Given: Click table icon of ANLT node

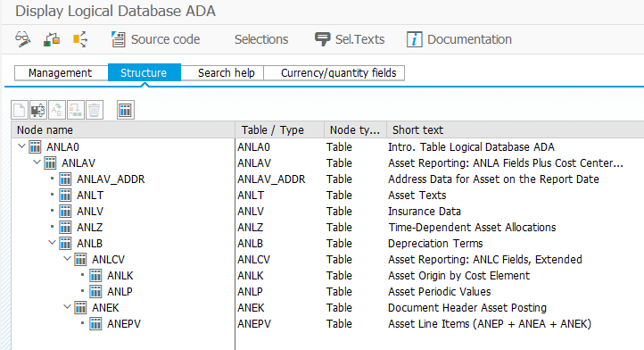Looking at the screenshot, I should click(65, 196).
